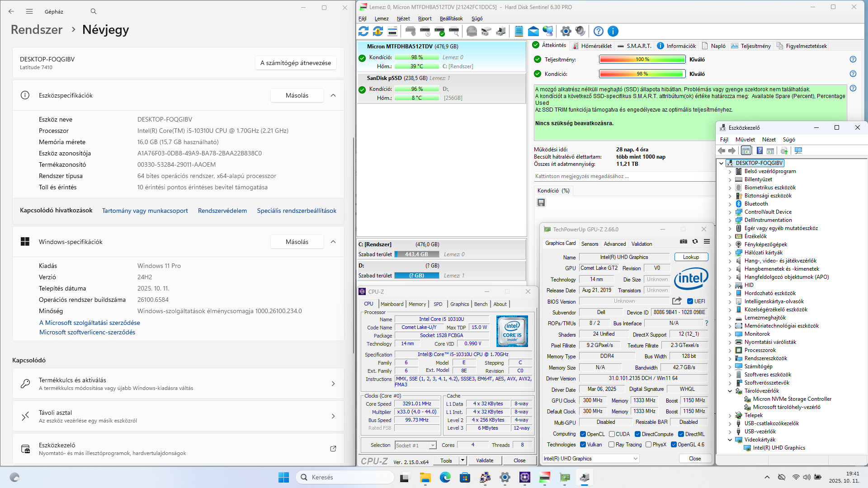Open the Rendszervédelem link
868x488 pixels.
(222, 211)
